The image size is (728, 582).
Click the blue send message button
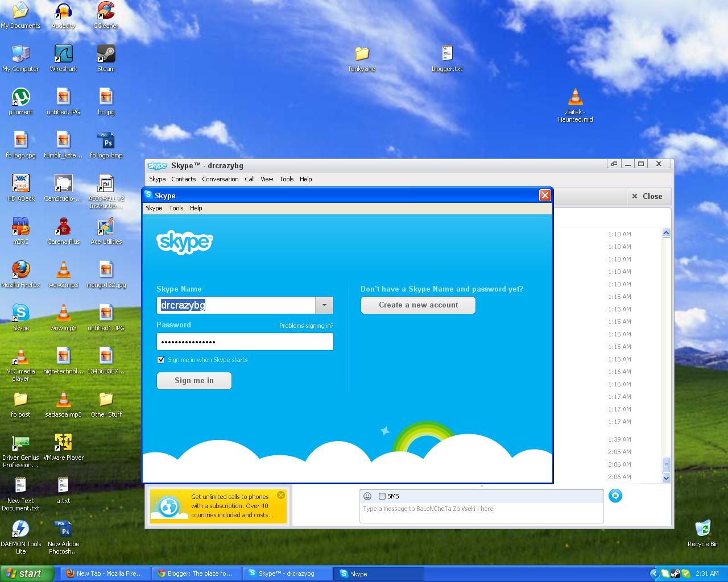[x=615, y=496]
